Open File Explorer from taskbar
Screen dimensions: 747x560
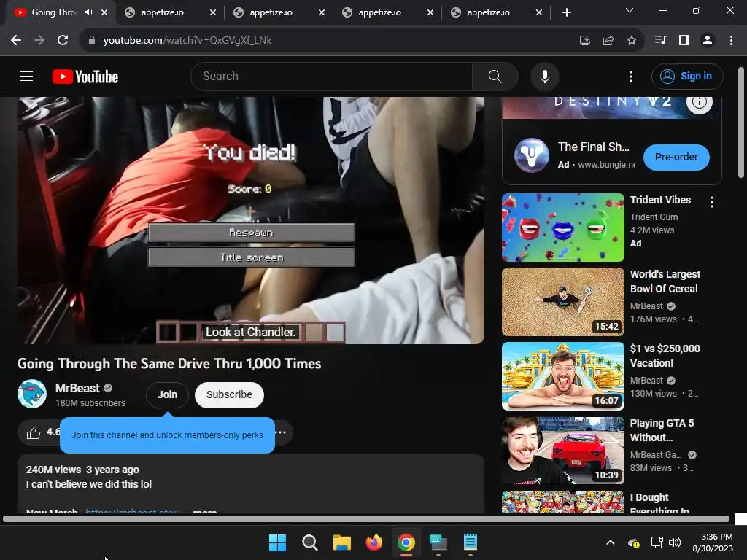341,542
